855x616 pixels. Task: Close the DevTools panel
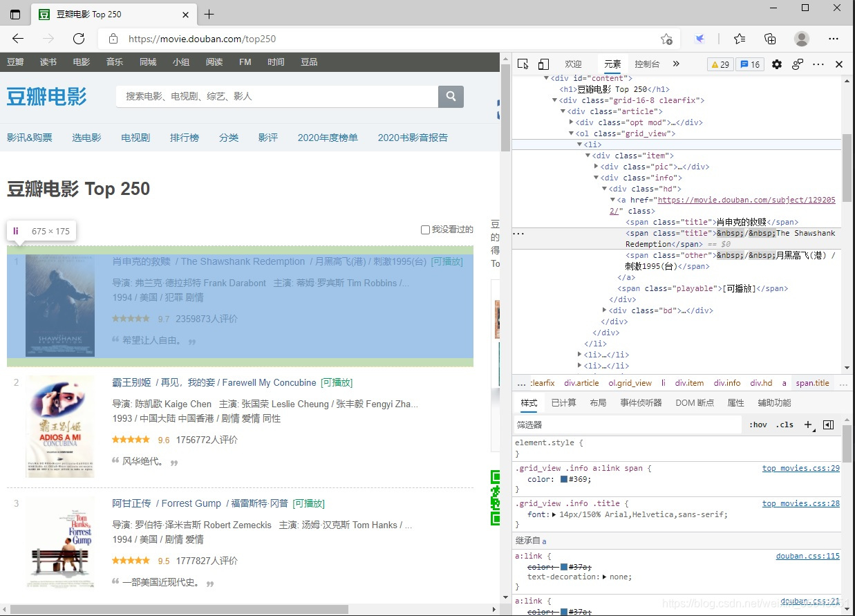[839, 64]
